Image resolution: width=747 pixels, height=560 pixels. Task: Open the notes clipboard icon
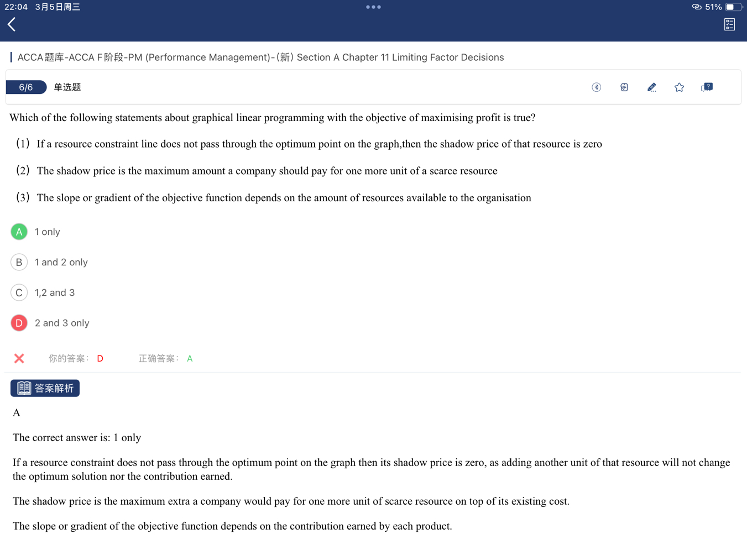coord(624,87)
